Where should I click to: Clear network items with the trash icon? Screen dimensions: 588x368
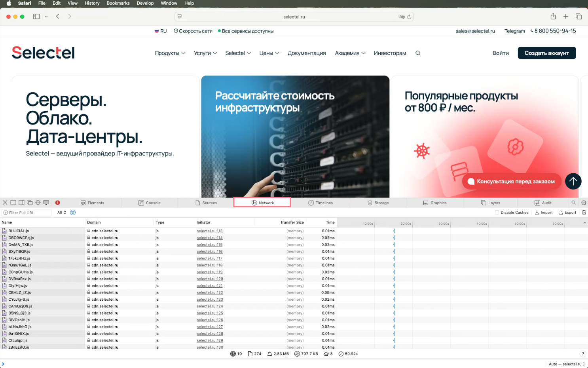pyautogui.click(x=584, y=212)
